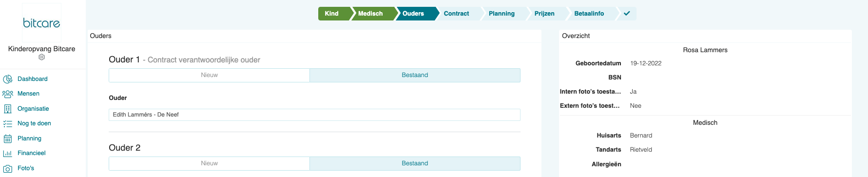The width and height of the screenshot is (868, 177).
Task: Click the Planning calendar icon
Action: [x=7, y=138]
